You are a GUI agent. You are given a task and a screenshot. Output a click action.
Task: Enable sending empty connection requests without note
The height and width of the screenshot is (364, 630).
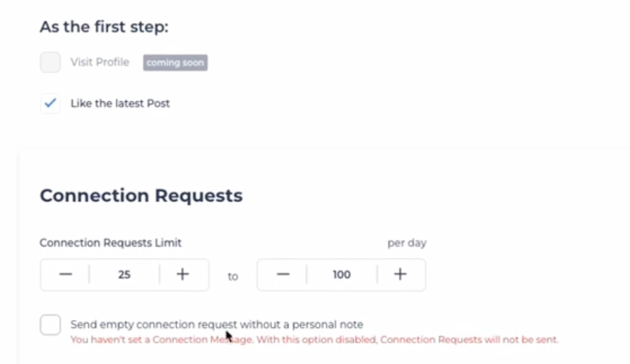(x=50, y=325)
